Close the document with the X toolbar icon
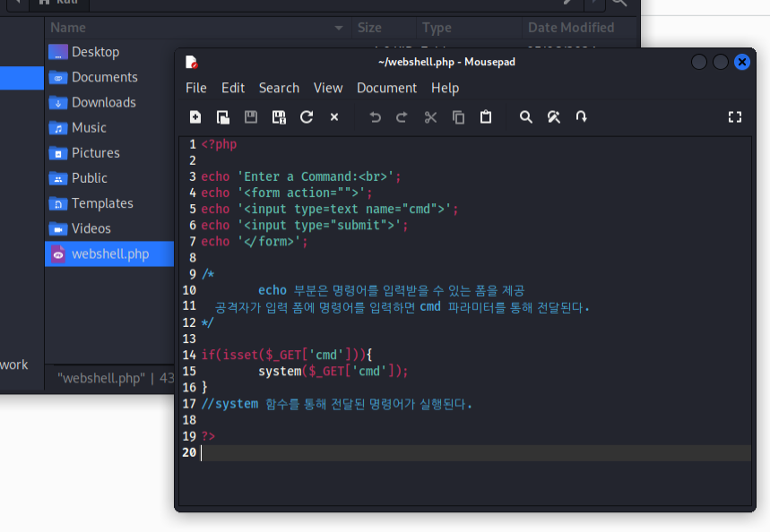770x532 pixels. coord(334,116)
